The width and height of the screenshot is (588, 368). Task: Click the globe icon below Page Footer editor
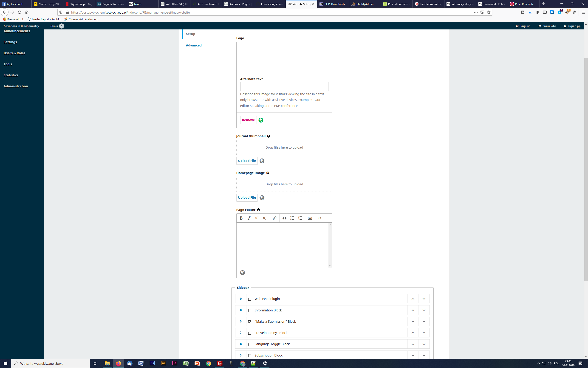243,273
